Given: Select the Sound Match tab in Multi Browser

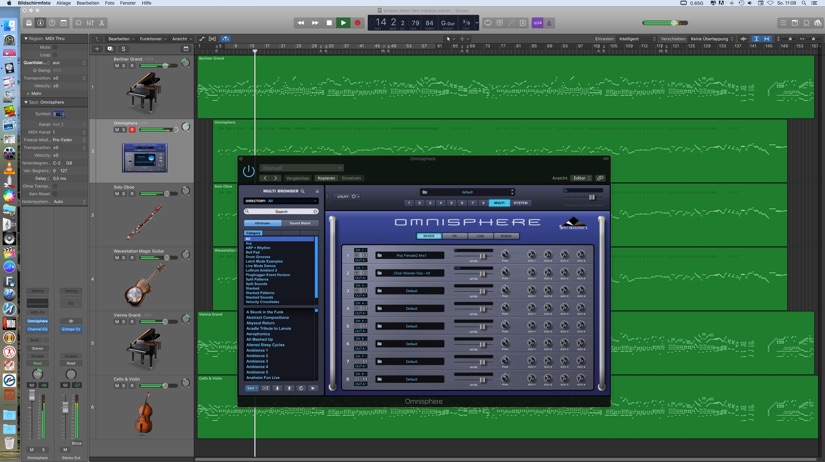Looking at the screenshot, I should coord(300,223).
